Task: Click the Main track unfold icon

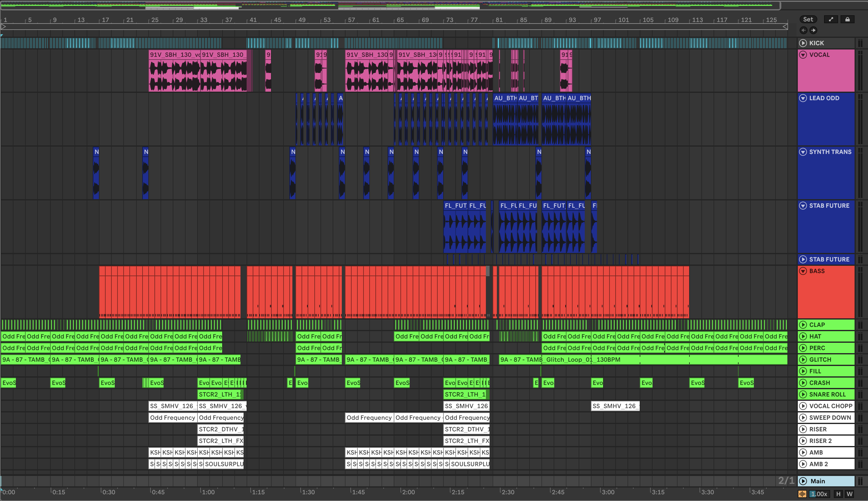Action: click(803, 481)
